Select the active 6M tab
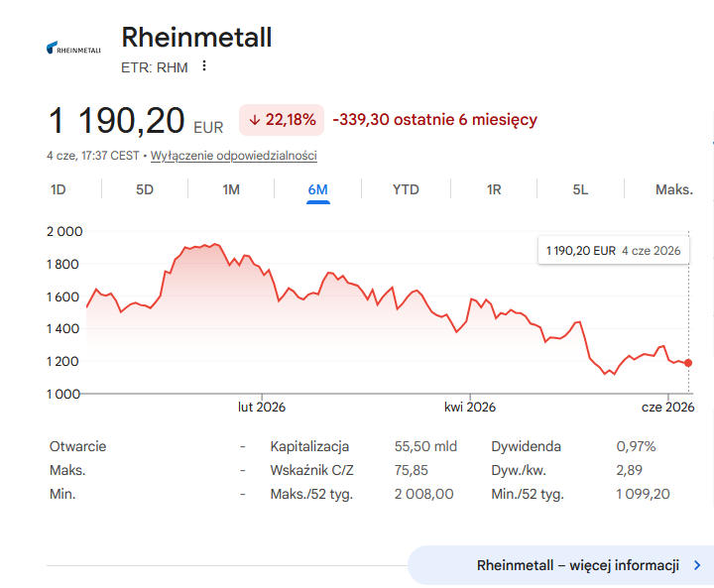 (318, 189)
